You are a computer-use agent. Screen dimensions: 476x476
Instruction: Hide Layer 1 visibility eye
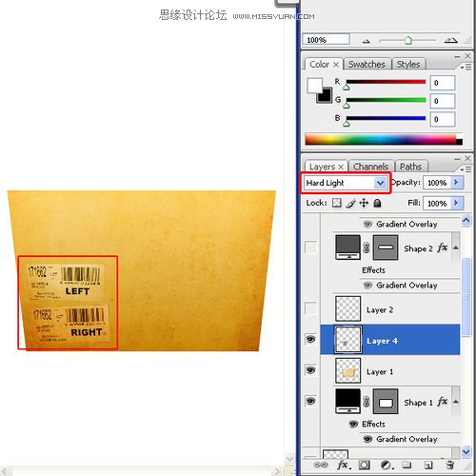[310, 370]
